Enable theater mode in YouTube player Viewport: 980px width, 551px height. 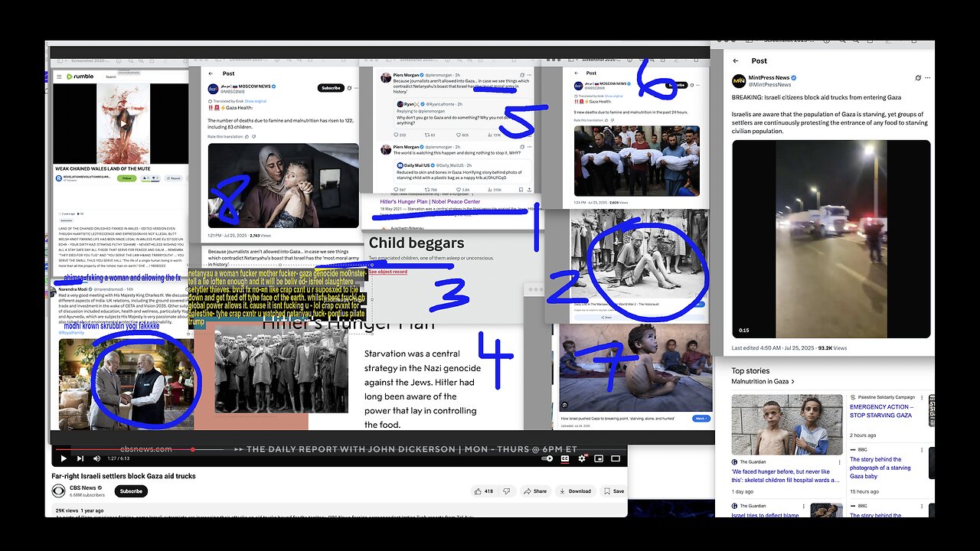click(616, 458)
